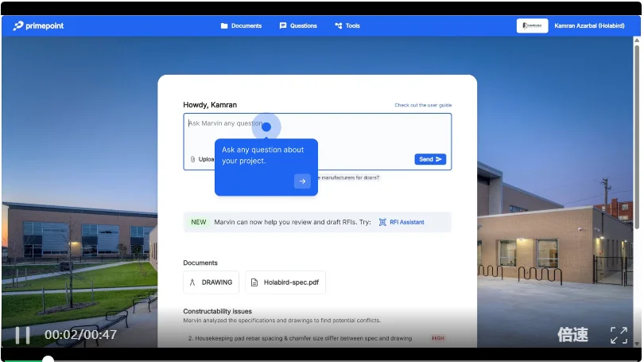
Task: Open the Documents menu
Action: tap(241, 25)
